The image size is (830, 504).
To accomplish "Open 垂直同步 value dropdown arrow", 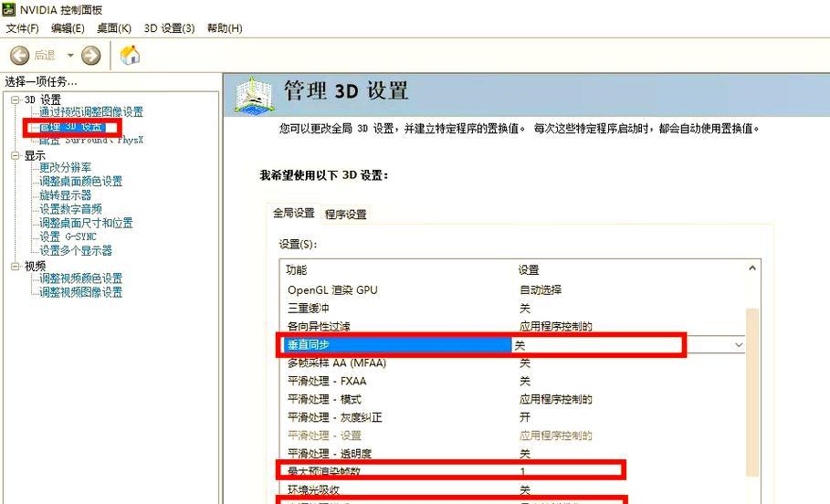I will (x=739, y=345).
